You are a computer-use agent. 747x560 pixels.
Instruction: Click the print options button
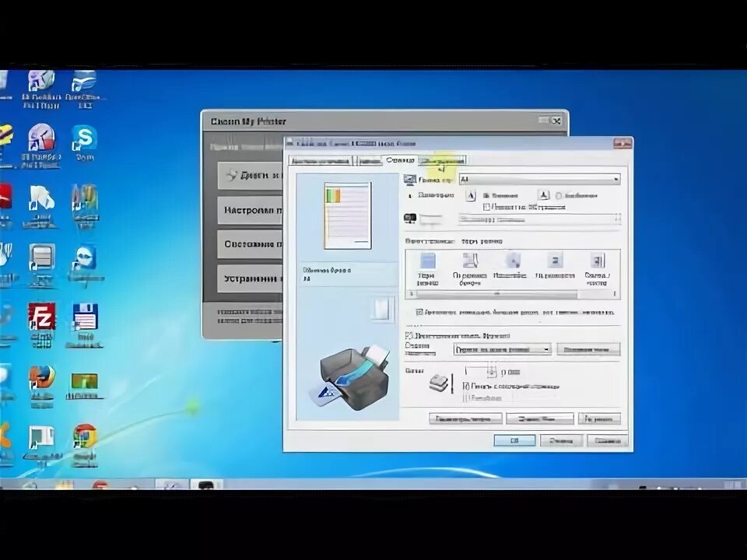coord(465,419)
